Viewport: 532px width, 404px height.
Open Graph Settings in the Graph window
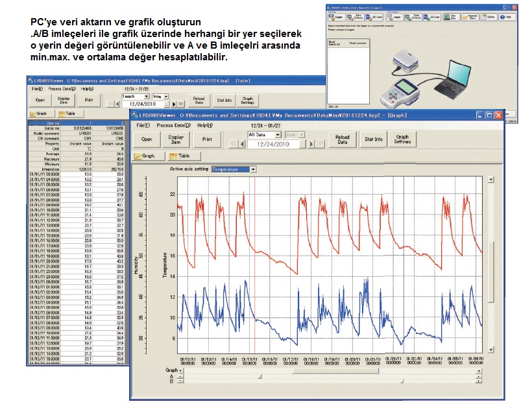point(402,138)
